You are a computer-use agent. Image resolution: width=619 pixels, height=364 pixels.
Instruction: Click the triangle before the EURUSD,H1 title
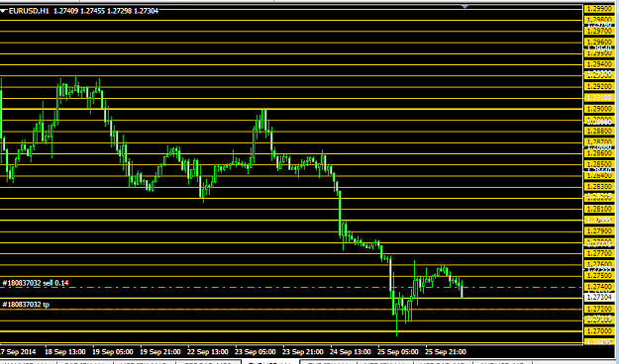tap(4, 11)
